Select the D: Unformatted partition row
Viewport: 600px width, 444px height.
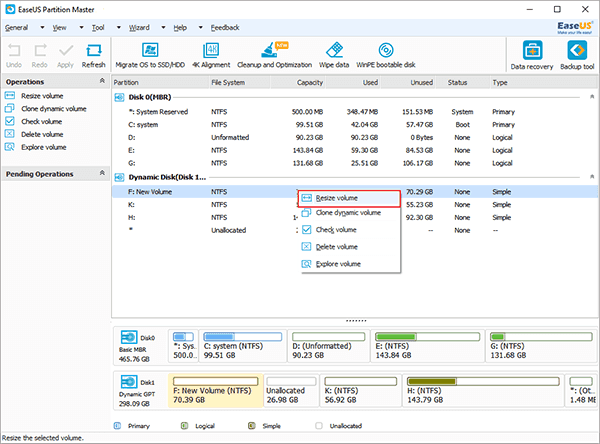point(355,137)
